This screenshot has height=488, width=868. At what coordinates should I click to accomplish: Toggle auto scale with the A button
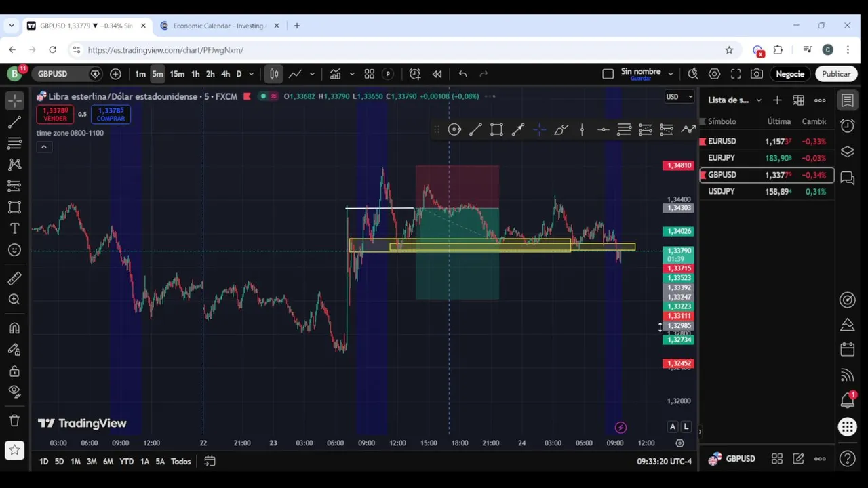[672, 426]
